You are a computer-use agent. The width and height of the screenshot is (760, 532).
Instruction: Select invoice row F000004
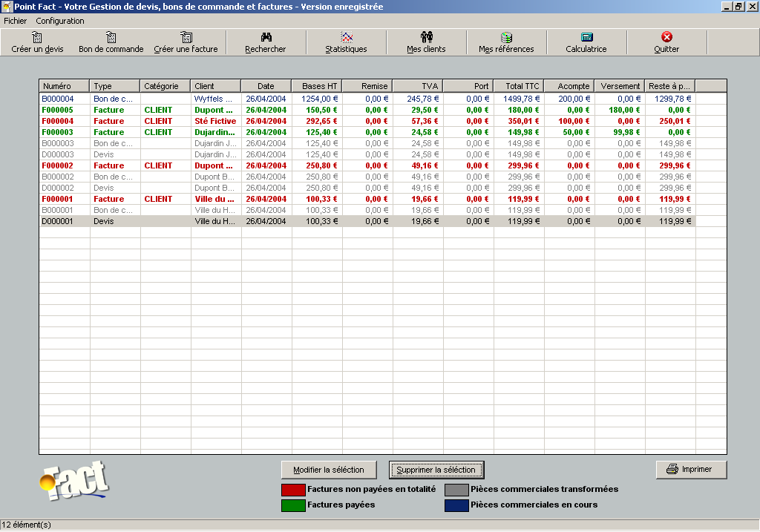point(367,121)
